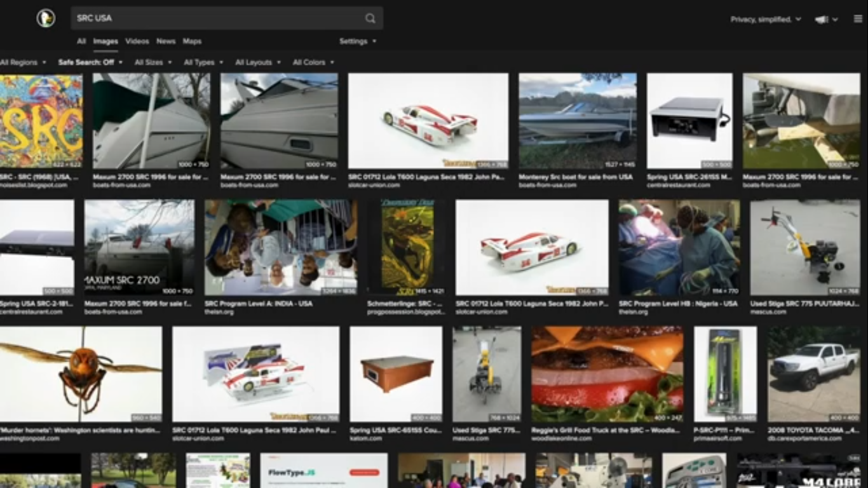
Task: Open the murder hornet image thumbnail
Action: pos(81,374)
